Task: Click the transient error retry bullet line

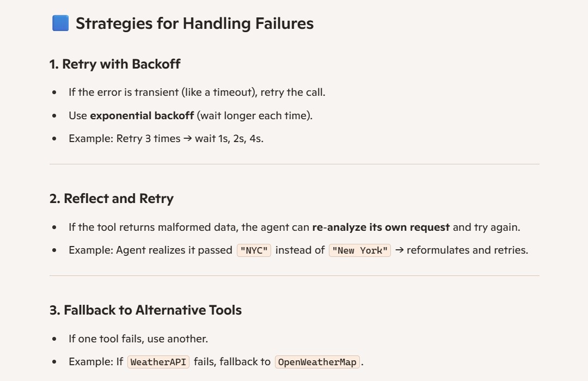Action: (x=197, y=92)
